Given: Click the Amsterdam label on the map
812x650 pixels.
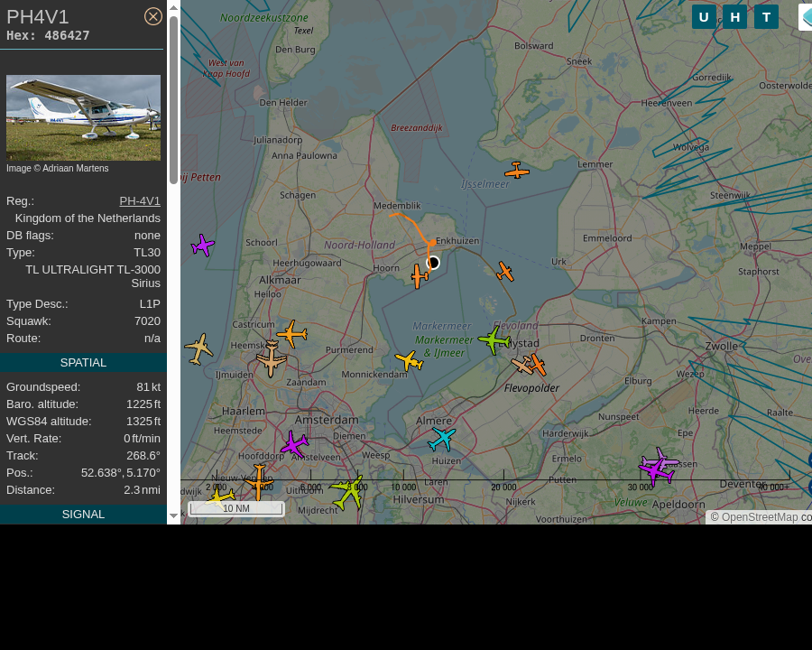Looking at the screenshot, I should 327,420.
